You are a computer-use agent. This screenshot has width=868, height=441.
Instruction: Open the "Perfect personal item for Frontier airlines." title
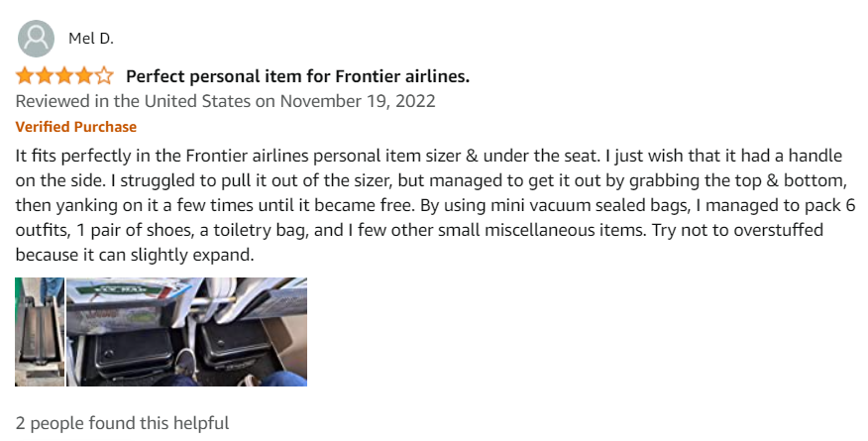[298, 76]
